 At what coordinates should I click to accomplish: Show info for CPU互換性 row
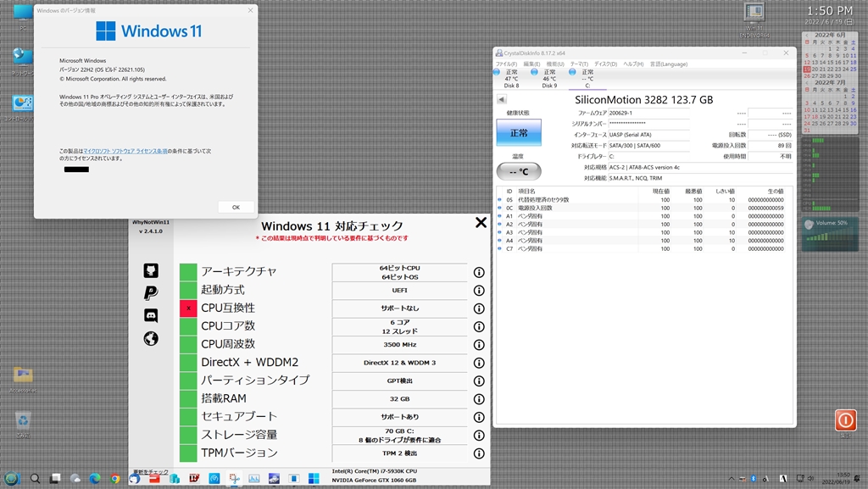[x=479, y=308]
